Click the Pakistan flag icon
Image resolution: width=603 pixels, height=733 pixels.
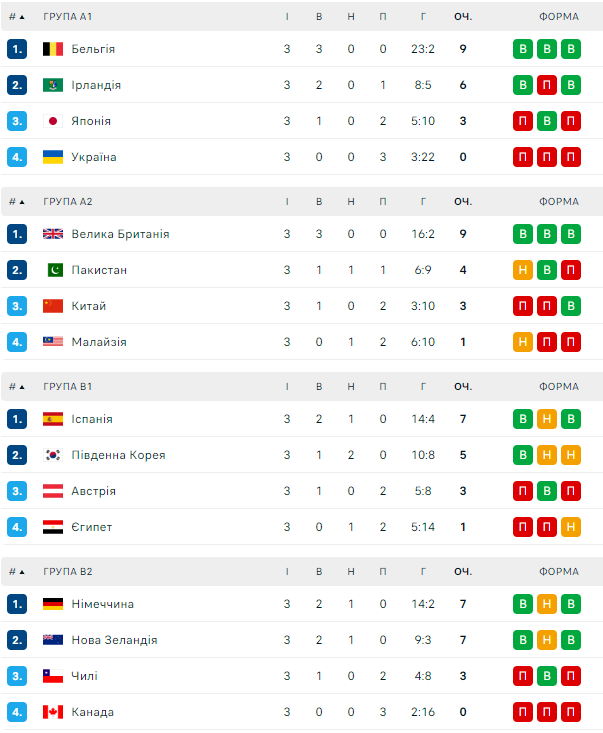pyautogui.click(x=53, y=270)
